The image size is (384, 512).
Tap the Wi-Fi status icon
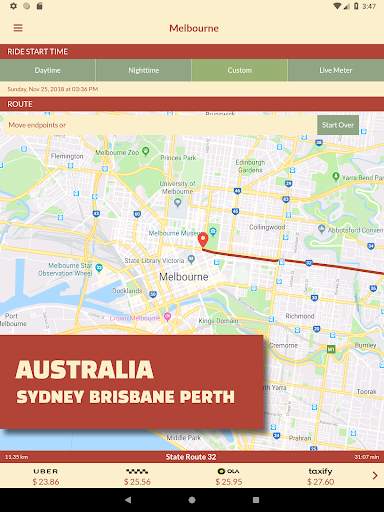(338, 6)
